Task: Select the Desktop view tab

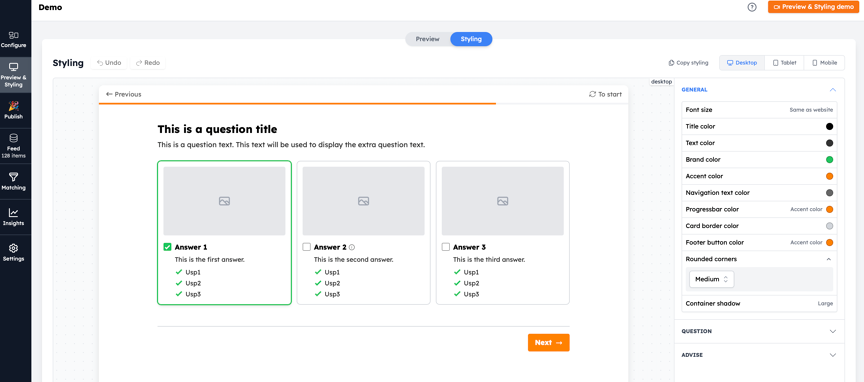Action: coord(742,63)
